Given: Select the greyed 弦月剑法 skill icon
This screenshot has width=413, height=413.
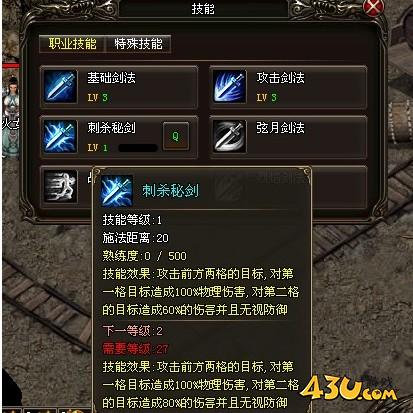Looking at the screenshot, I should [230, 136].
